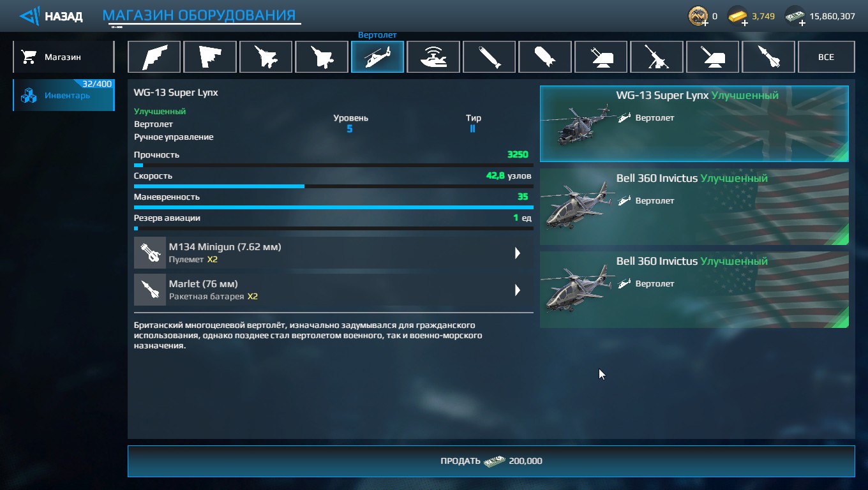Select the second Bell 360 Invictus card
This screenshot has height=490, width=868.
[x=694, y=290]
